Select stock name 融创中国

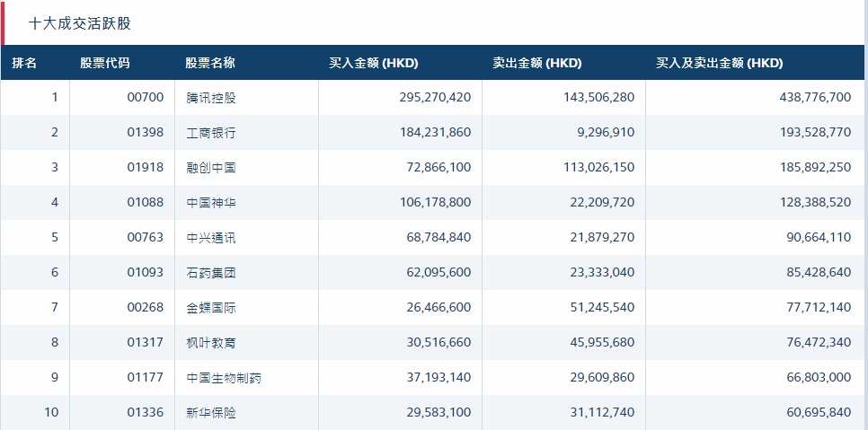coord(211,168)
